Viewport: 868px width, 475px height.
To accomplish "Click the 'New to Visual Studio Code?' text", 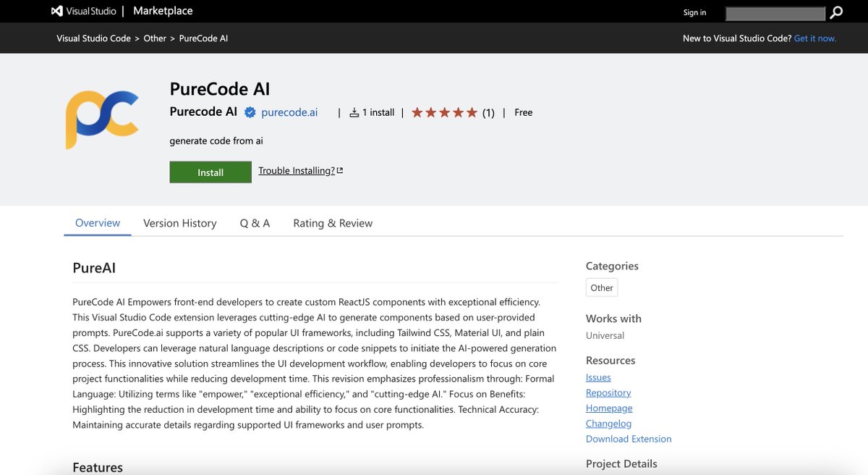I will [x=737, y=38].
